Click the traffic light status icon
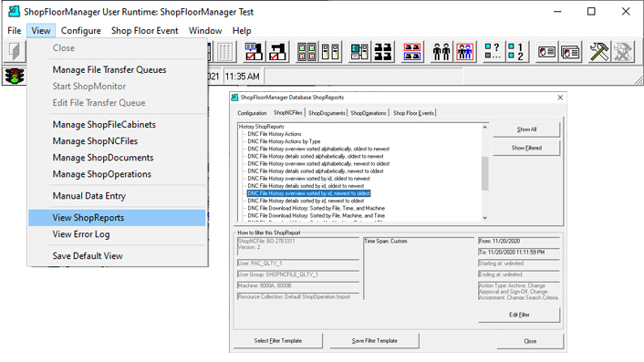Screen dimensions: 644x362 15,76
